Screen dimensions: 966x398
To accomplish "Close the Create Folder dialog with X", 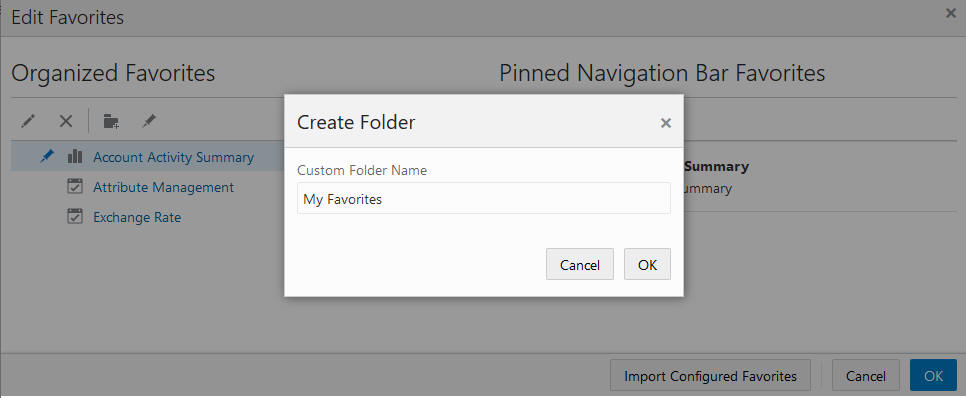I will [x=665, y=123].
